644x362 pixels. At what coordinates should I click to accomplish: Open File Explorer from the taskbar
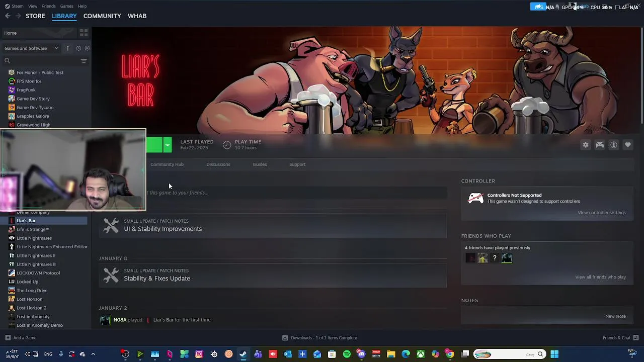391,354
